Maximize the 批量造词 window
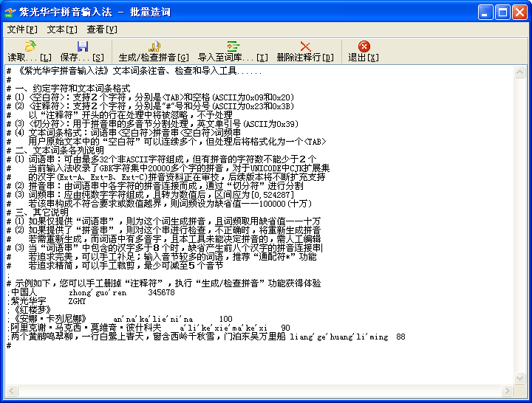The image size is (532, 403). (502, 12)
